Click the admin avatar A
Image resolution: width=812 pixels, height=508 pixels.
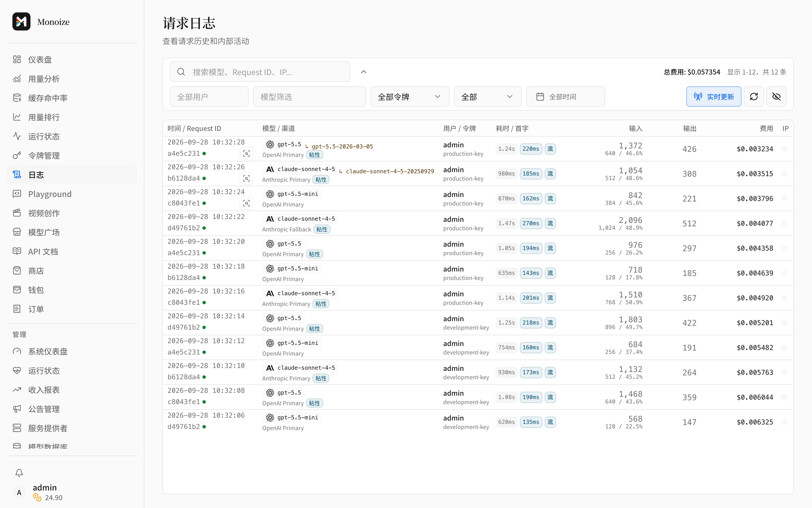tap(19, 492)
